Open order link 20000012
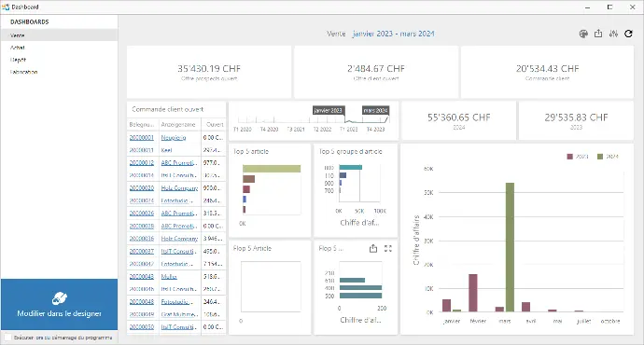The image size is (644, 345). pyautogui.click(x=142, y=163)
